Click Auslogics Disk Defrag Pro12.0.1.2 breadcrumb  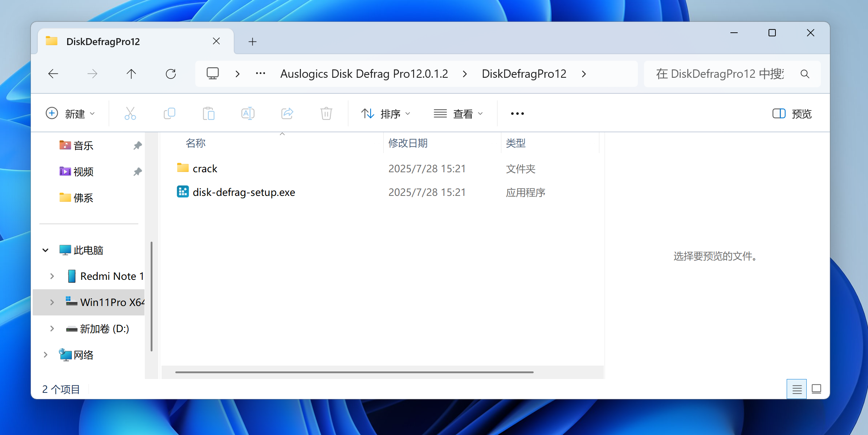pos(364,74)
